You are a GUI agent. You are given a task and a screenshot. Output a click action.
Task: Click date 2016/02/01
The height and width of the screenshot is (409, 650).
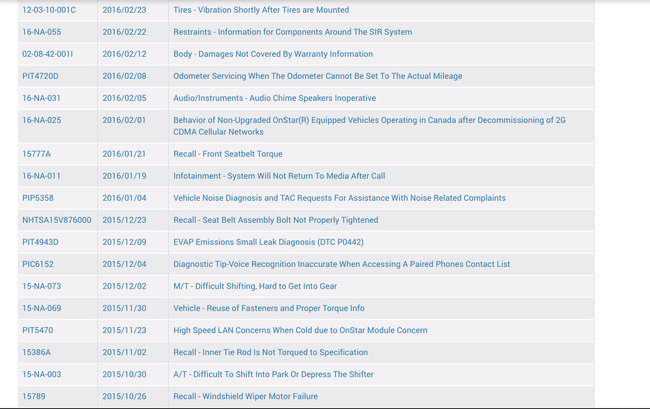[x=124, y=120]
